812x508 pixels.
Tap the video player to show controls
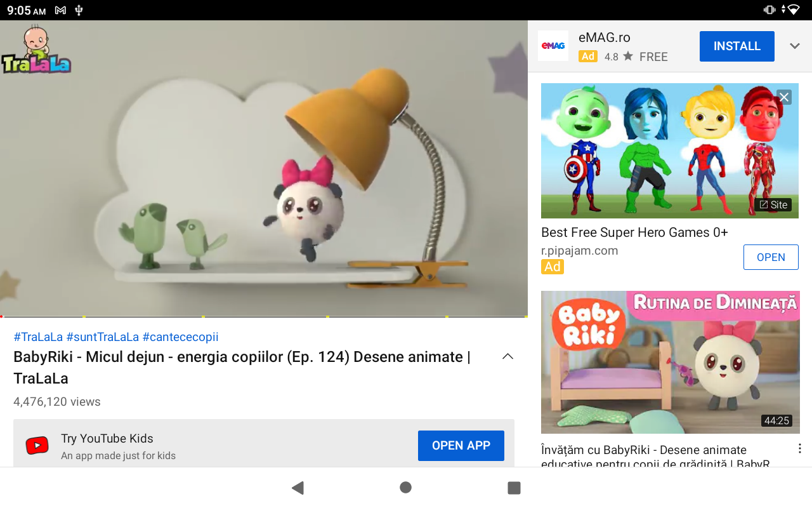(x=263, y=168)
